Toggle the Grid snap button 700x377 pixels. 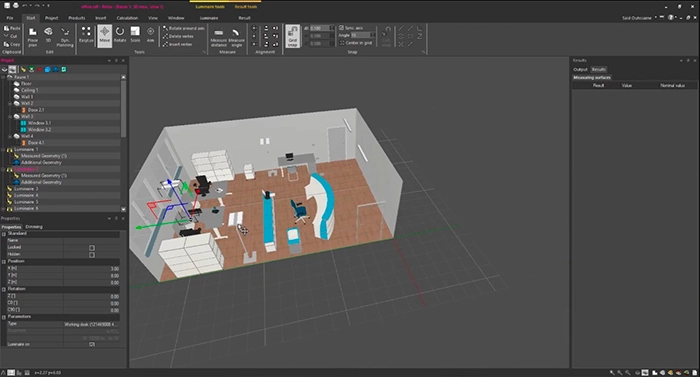tap(292, 36)
